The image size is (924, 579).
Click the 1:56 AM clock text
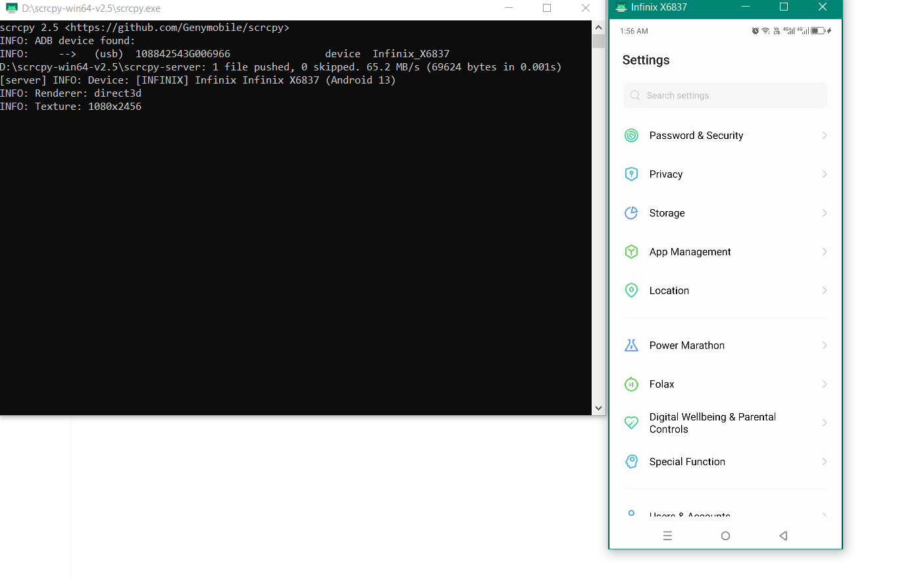point(634,31)
